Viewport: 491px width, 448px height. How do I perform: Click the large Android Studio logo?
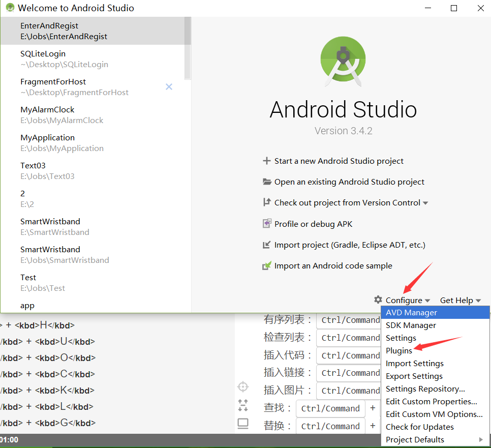click(x=343, y=62)
